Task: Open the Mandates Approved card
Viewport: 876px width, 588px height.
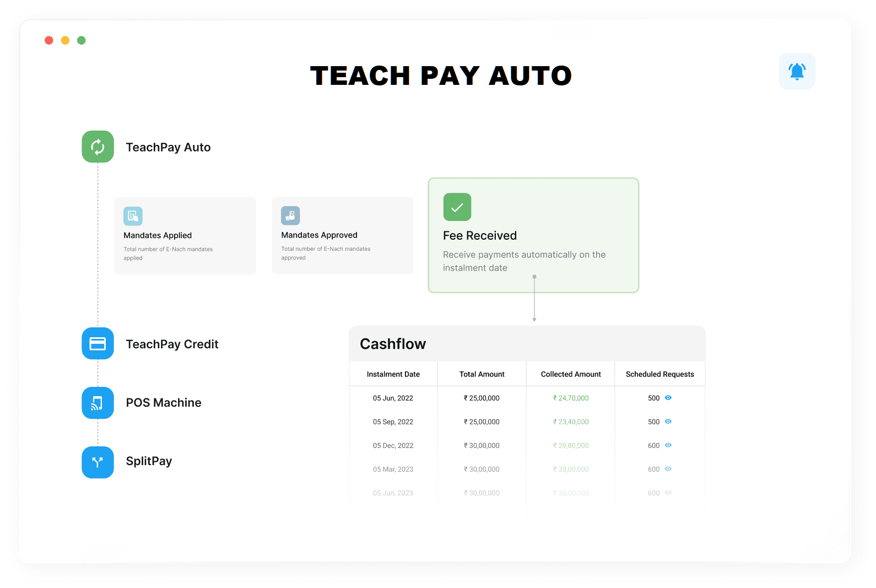Action: coord(342,236)
